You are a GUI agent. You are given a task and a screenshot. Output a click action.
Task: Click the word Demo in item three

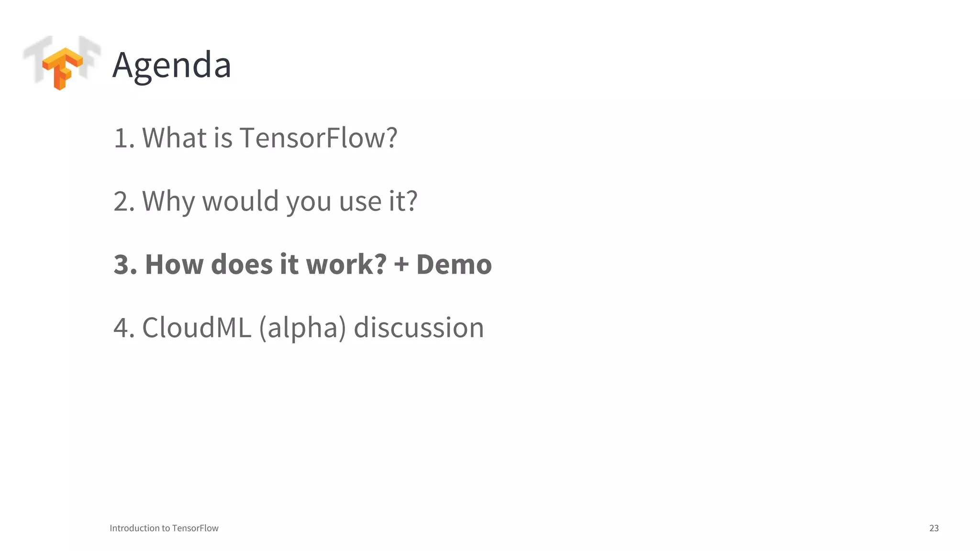click(454, 264)
